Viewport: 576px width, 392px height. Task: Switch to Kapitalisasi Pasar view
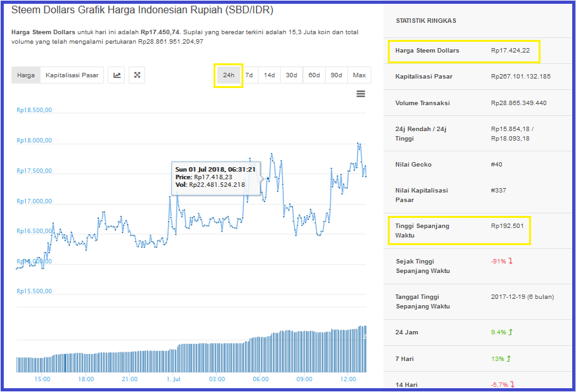click(72, 75)
